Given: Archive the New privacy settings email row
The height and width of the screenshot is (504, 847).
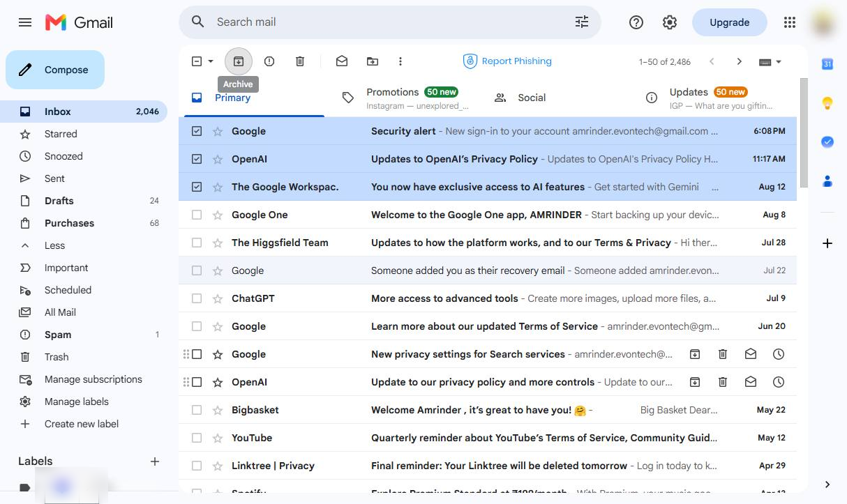Looking at the screenshot, I should (x=695, y=354).
